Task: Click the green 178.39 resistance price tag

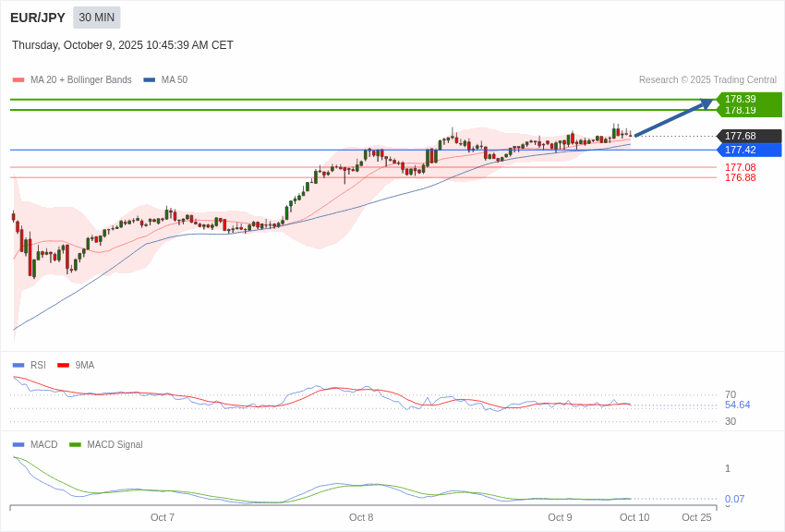Action: (748, 99)
